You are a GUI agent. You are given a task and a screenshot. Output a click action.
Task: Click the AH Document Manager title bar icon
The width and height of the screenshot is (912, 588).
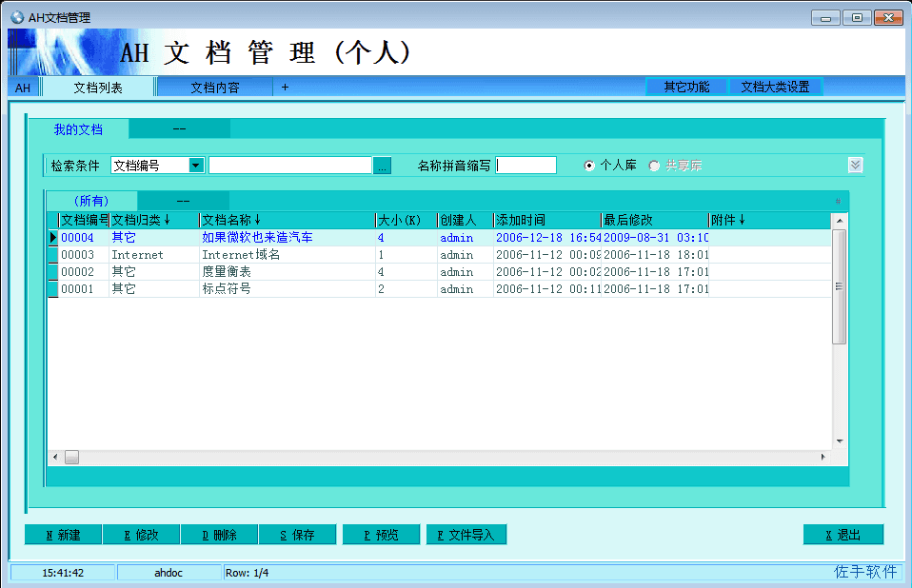click(x=17, y=17)
